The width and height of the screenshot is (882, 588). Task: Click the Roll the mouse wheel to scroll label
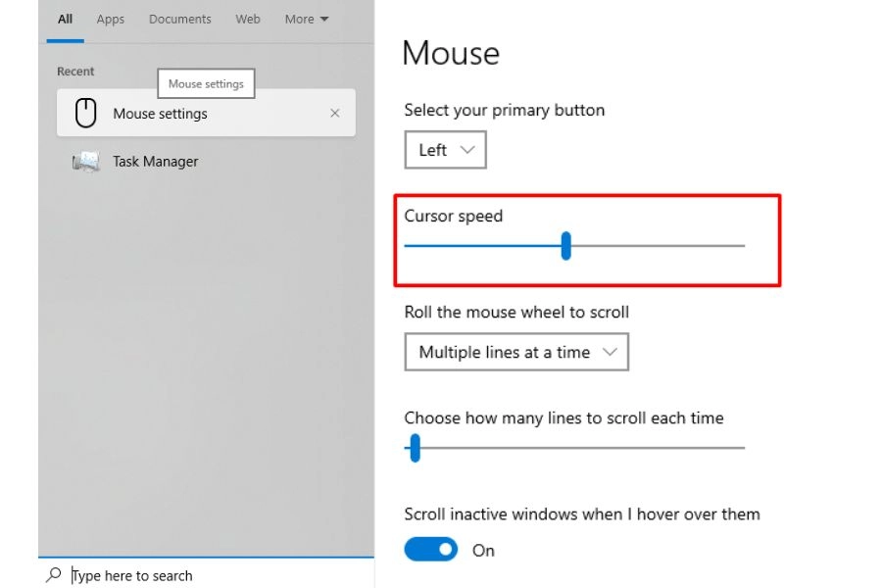[x=516, y=313]
